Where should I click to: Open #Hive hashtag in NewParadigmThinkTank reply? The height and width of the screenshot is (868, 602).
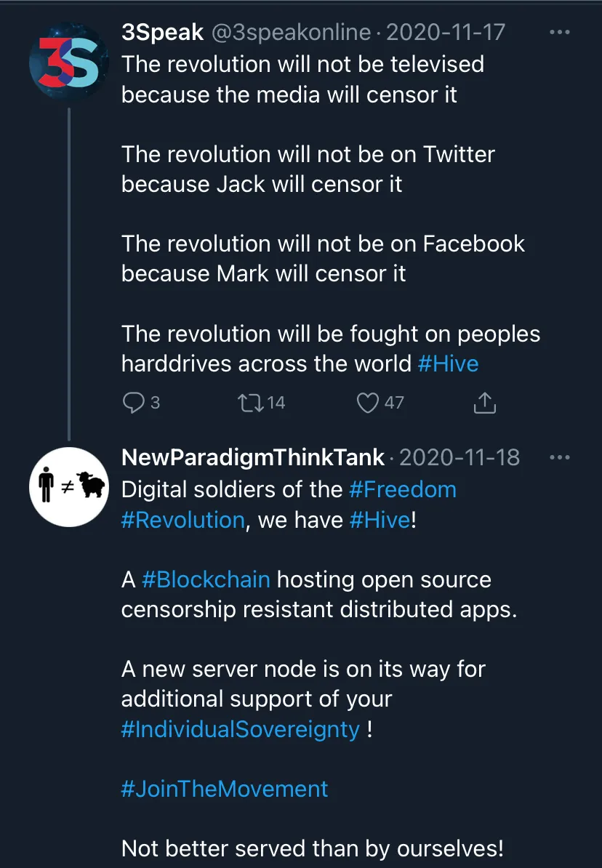tap(380, 520)
